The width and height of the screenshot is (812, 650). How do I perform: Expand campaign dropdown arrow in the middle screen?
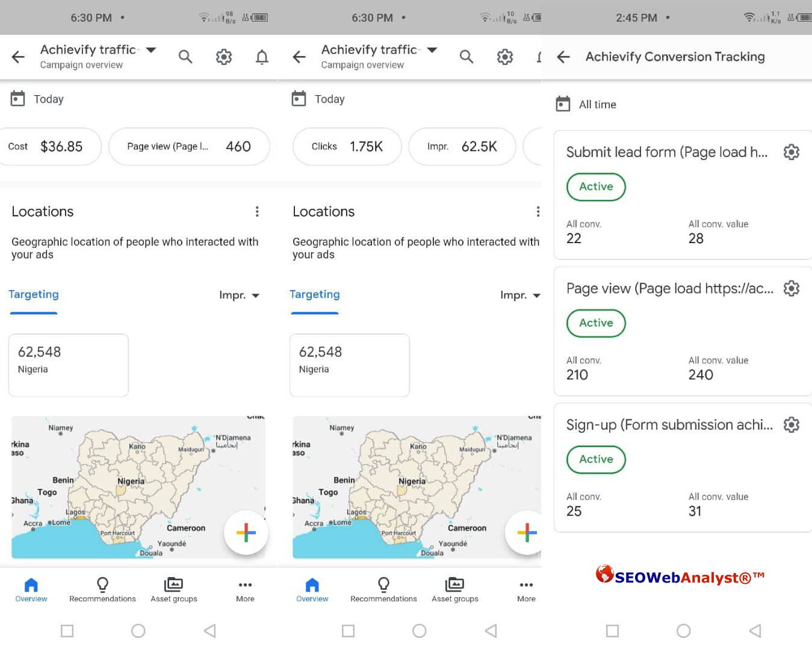coord(432,50)
